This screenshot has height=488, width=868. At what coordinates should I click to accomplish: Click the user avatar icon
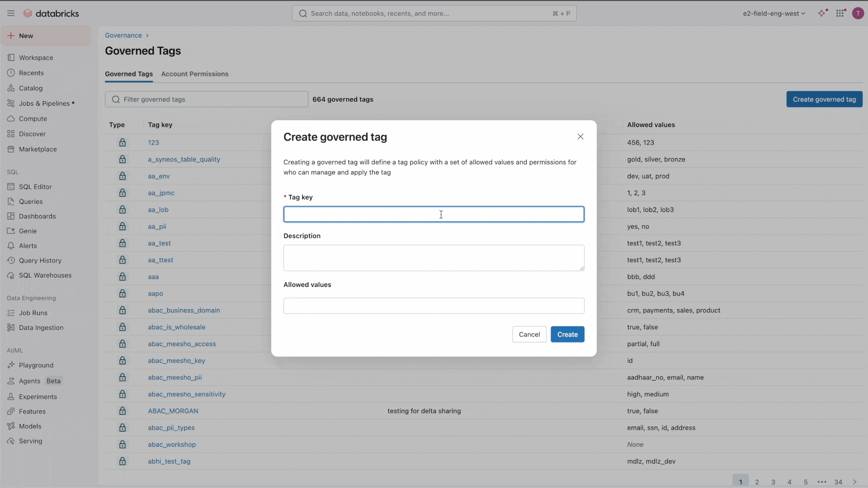858,14
